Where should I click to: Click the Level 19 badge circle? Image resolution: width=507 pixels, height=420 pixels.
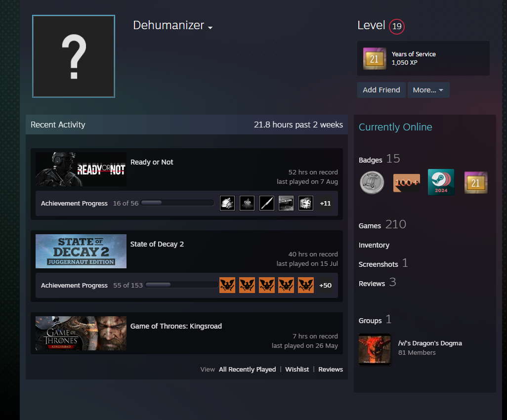click(x=397, y=26)
